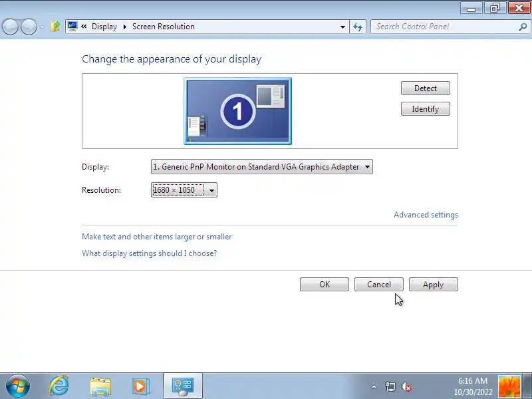Click the Screen Resolution breadcrumb

tap(163, 27)
